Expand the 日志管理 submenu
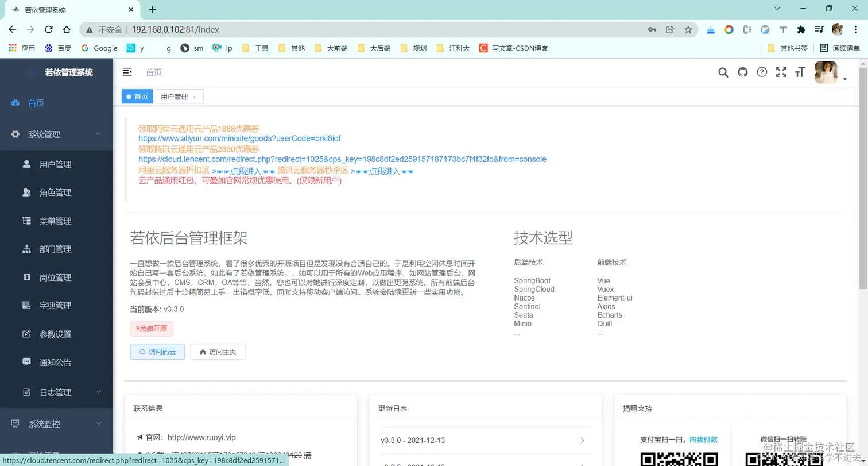868x466 pixels. coord(56,392)
